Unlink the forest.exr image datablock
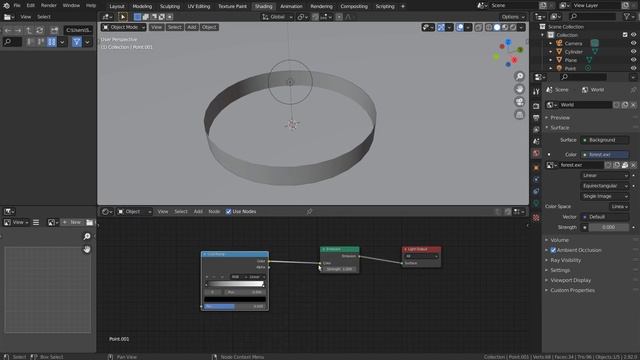640x360 pixels. pyautogui.click(x=633, y=165)
